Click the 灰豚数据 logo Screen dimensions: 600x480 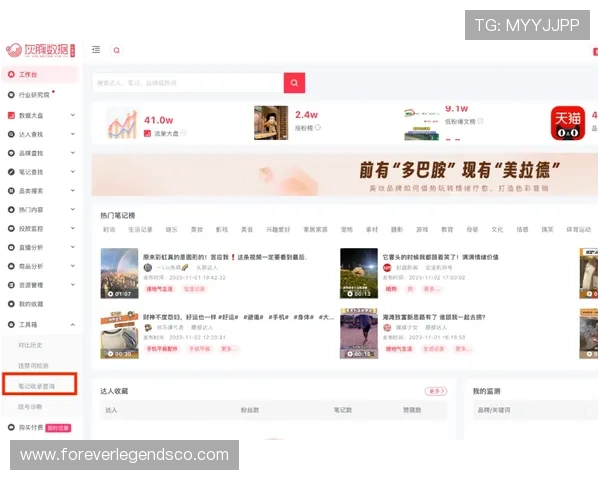[40, 50]
